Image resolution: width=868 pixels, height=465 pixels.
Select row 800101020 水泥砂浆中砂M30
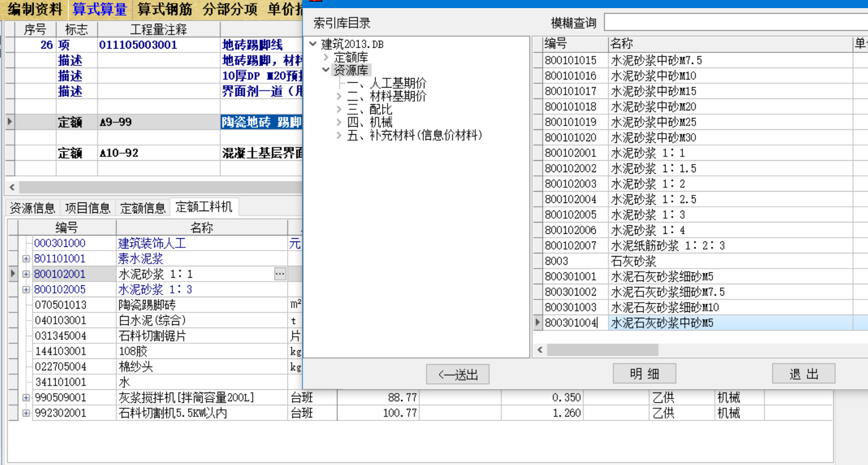(700, 137)
